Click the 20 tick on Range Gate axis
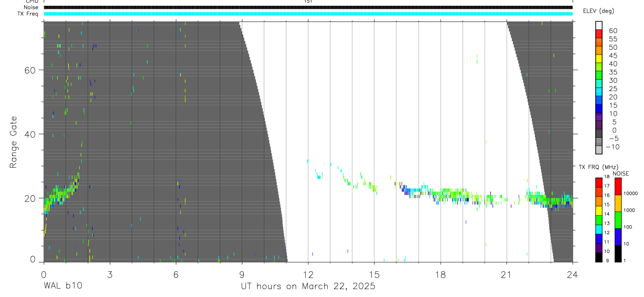This screenshot has height=297, width=644. click(30, 199)
